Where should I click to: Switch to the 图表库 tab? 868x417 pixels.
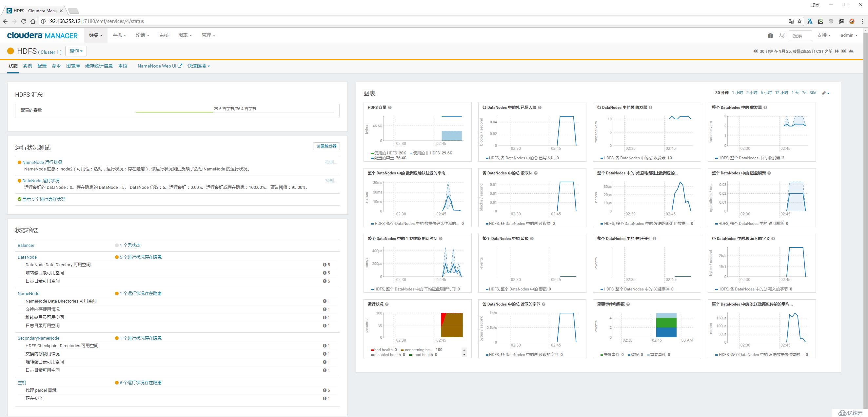click(73, 66)
